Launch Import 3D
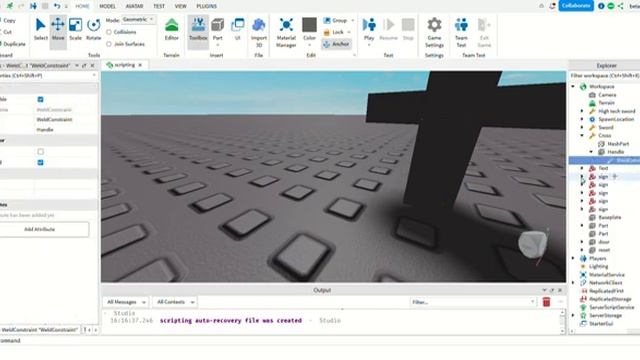The width and height of the screenshot is (640, 360). [259, 33]
